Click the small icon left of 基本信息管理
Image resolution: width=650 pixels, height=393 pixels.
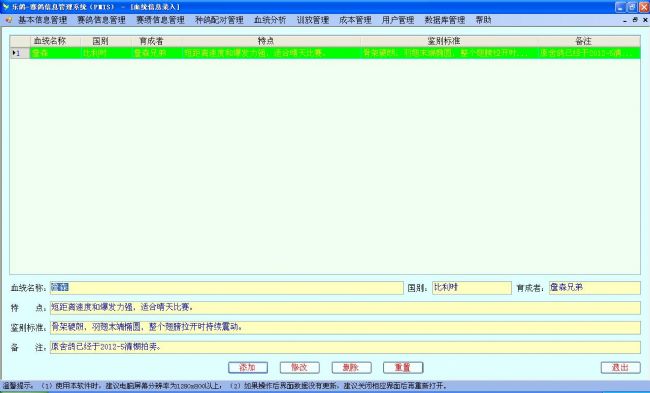click(9, 19)
